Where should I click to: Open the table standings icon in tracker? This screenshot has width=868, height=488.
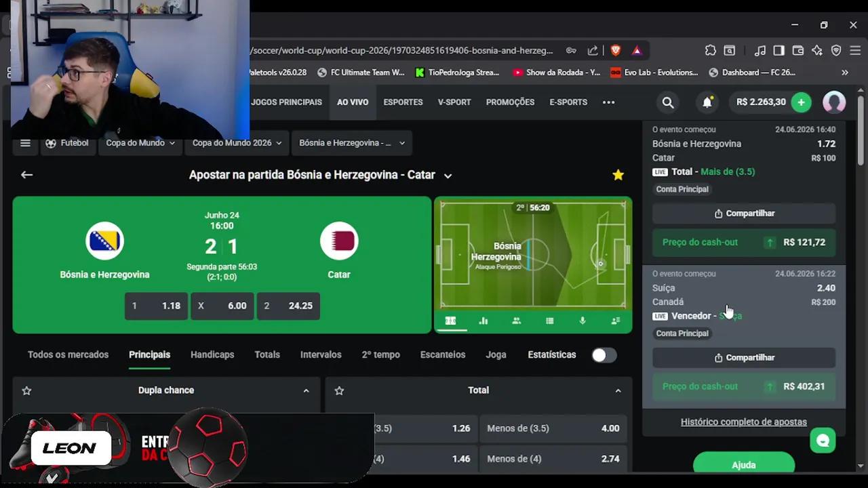[x=549, y=321]
